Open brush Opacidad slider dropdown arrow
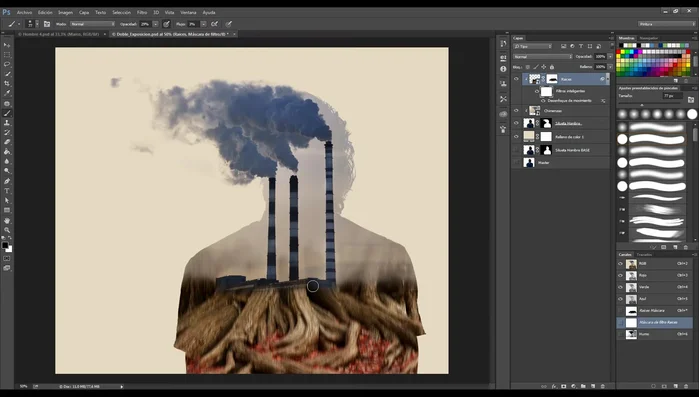Viewport: 699px width, 397px height. click(155, 24)
